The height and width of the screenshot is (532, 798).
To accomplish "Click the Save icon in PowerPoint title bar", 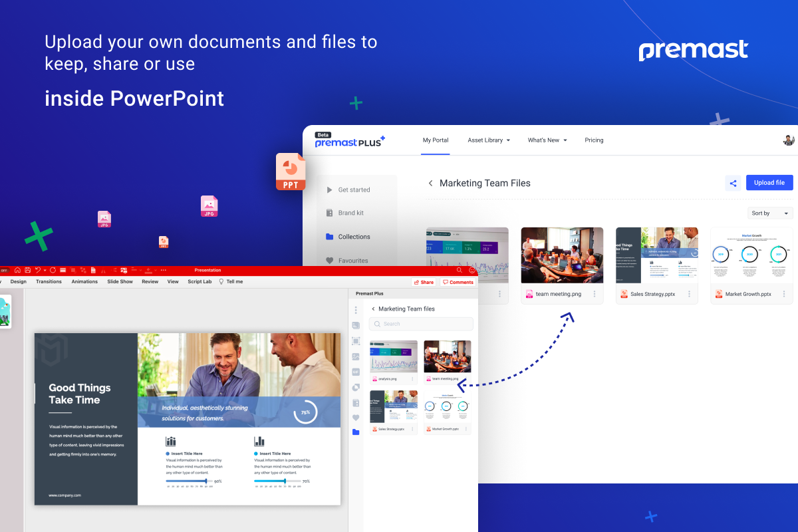I will click(x=27, y=270).
